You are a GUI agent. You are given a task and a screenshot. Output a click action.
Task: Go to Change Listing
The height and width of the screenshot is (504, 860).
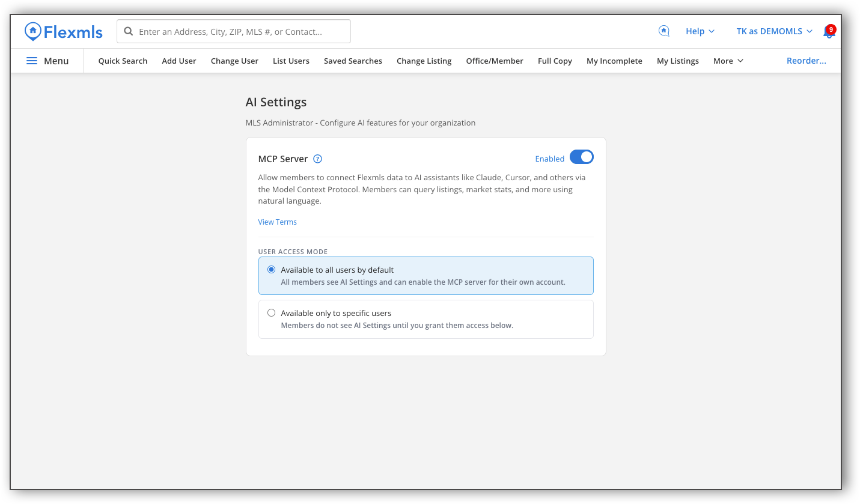coord(424,61)
